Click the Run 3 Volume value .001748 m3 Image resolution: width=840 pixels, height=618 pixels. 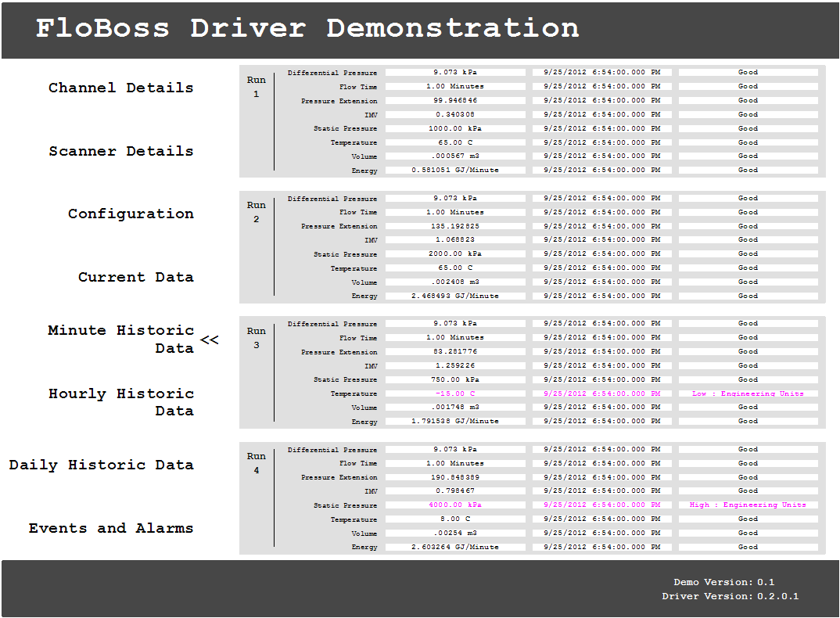click(455, 408)
